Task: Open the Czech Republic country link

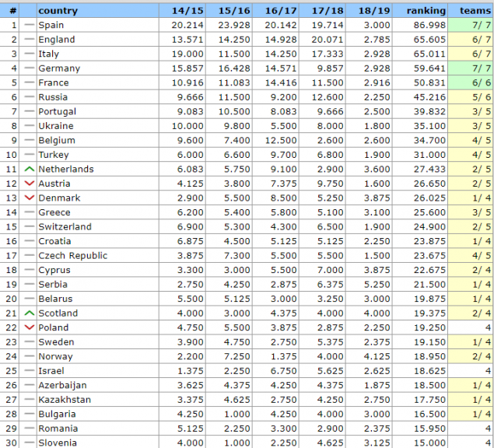Action: coord(72,256)
